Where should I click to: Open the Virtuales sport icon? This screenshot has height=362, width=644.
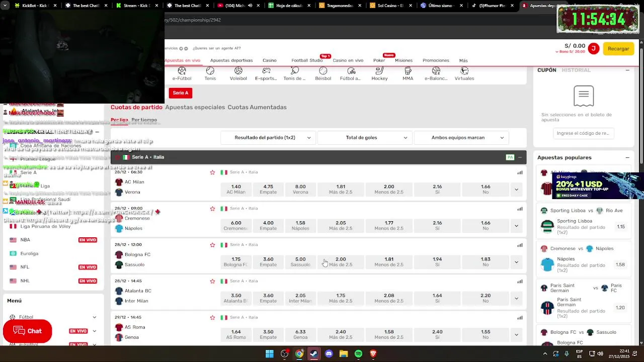tap(464, 74)
